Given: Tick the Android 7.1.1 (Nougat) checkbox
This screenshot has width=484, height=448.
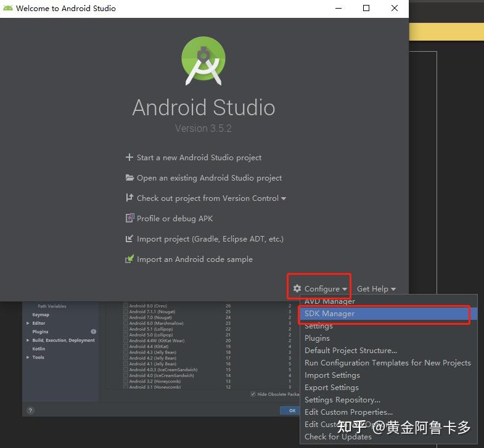Looking at the screenshot, I should point(126,312).
